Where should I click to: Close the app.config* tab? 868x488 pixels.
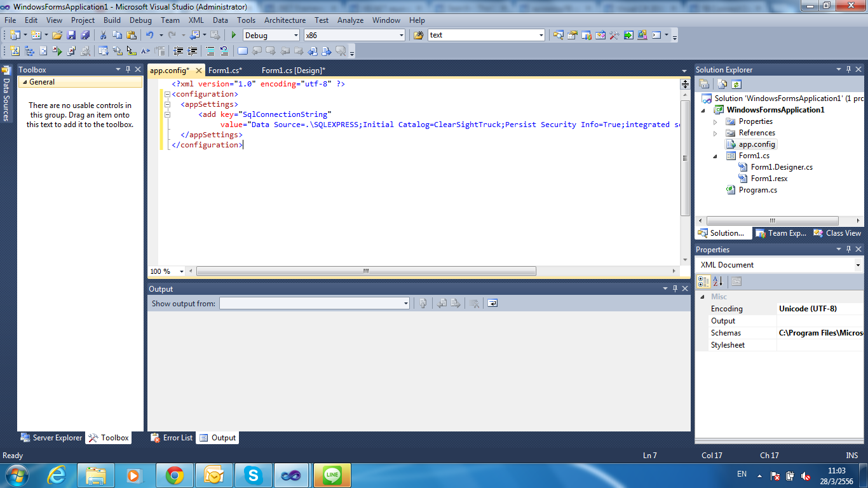pos(198,71)
